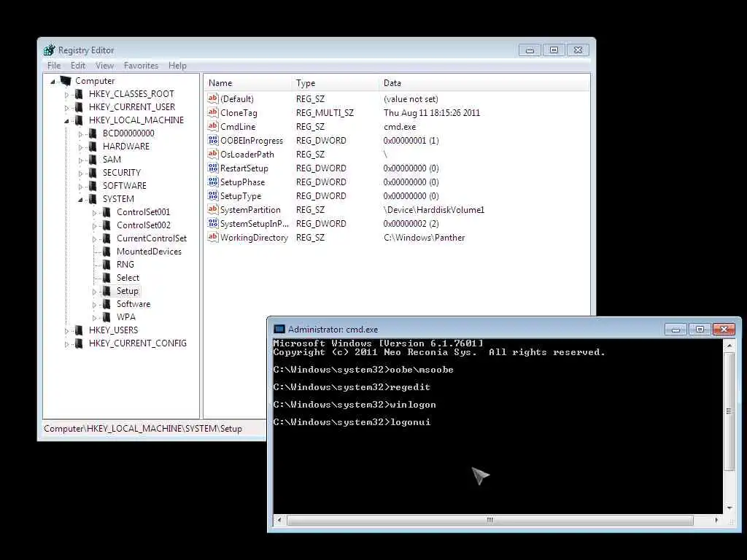This screenshot has height=560, width=747.
Task: Click the HARDWARE key folder icon
Action: click(93, 146)
